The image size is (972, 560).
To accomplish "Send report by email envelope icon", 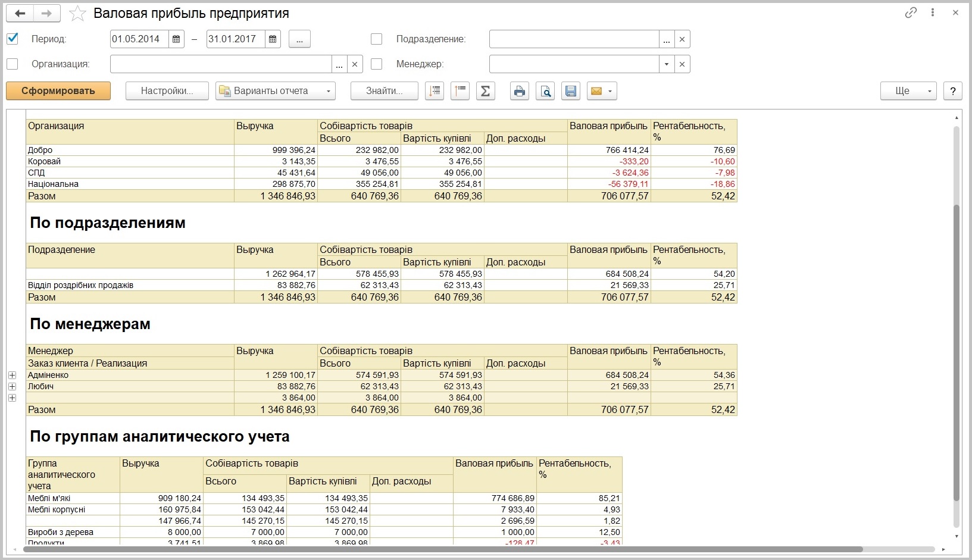I will coord(596,91).
